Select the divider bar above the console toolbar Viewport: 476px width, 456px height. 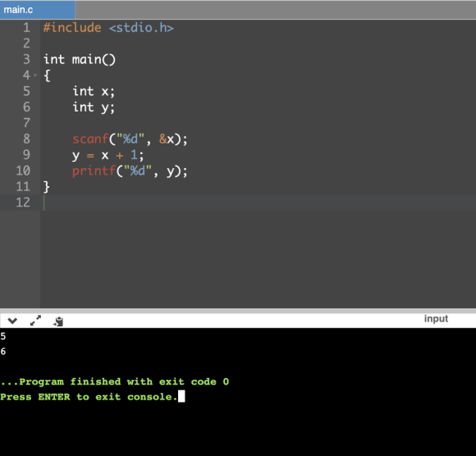238,311
